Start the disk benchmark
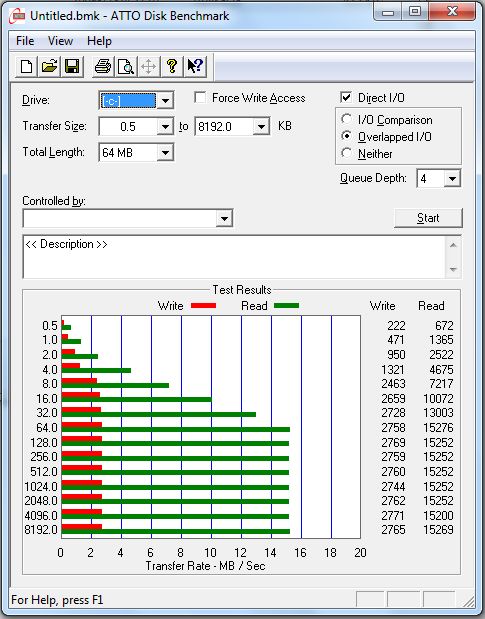485x619 pixels. coord(428,218)
